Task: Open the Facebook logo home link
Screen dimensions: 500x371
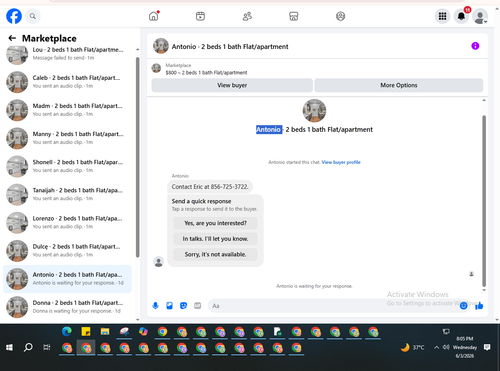Action: click(x=14, y=16)
